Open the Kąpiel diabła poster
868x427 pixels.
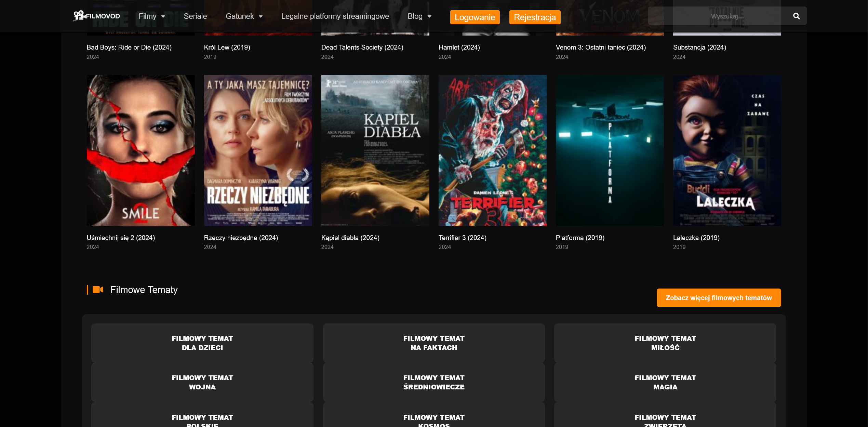coord(375,150)
